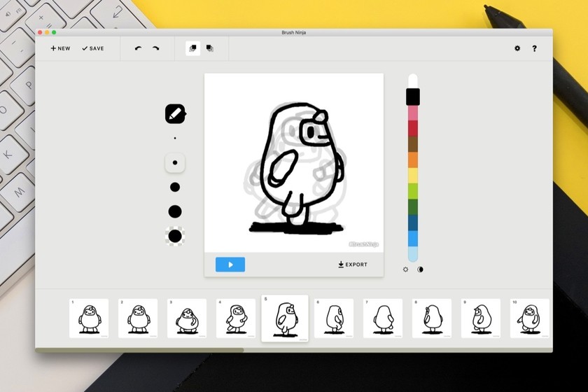The width and height of the screenshot is (588, 392).
Task: Play the animation
Action: point(230,265)
